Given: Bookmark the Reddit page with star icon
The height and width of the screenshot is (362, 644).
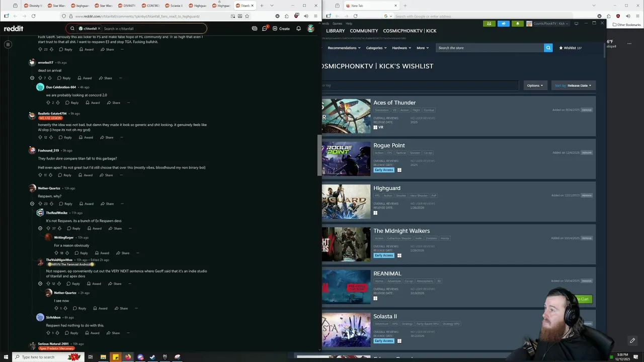Looking at the screenshot, I should 247,16.
